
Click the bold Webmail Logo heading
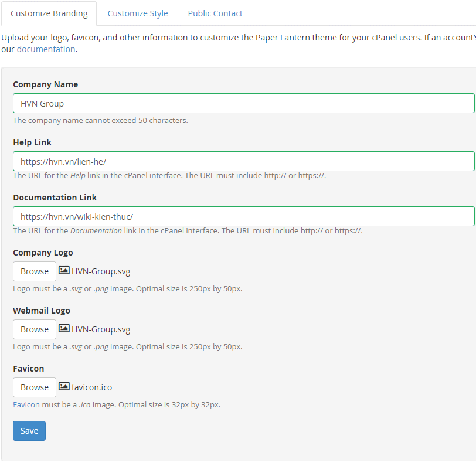pyautogui.click(x=42, y=311)
